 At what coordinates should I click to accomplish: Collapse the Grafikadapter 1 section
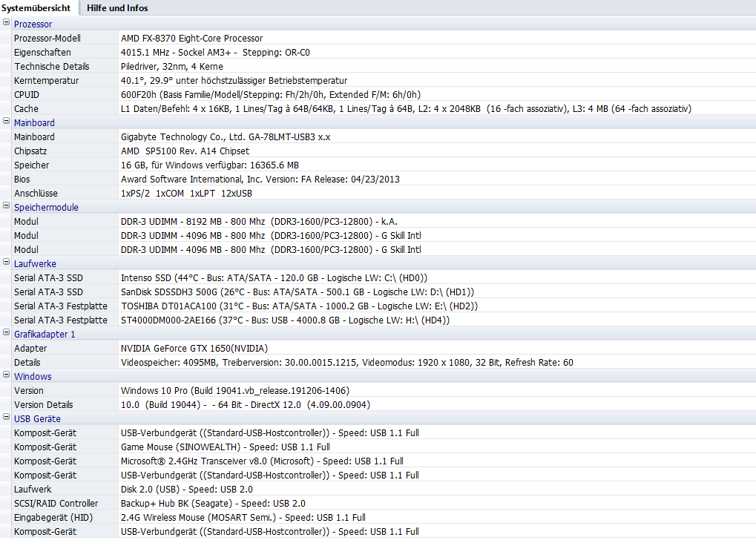6,332
